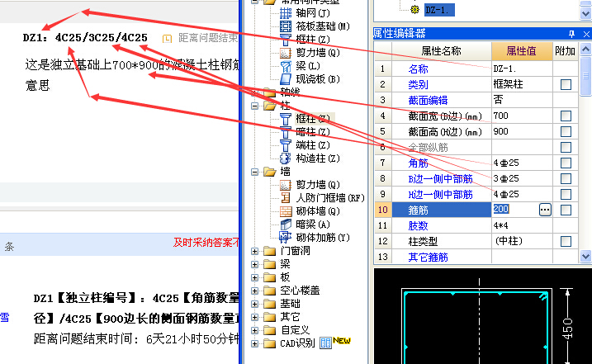Click the 暗梁 (A) icon
The image size is (592, 364).
286,225
